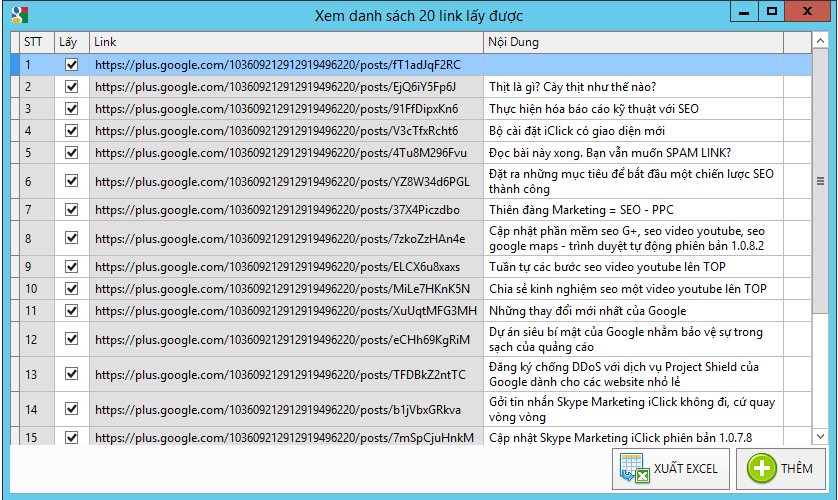Toggle the Lấy checkbox in row 8

(x=71, y=238)
